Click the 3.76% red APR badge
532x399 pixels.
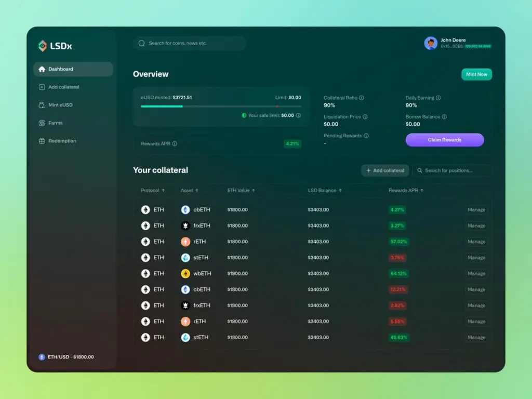click(x=397, y=258)
